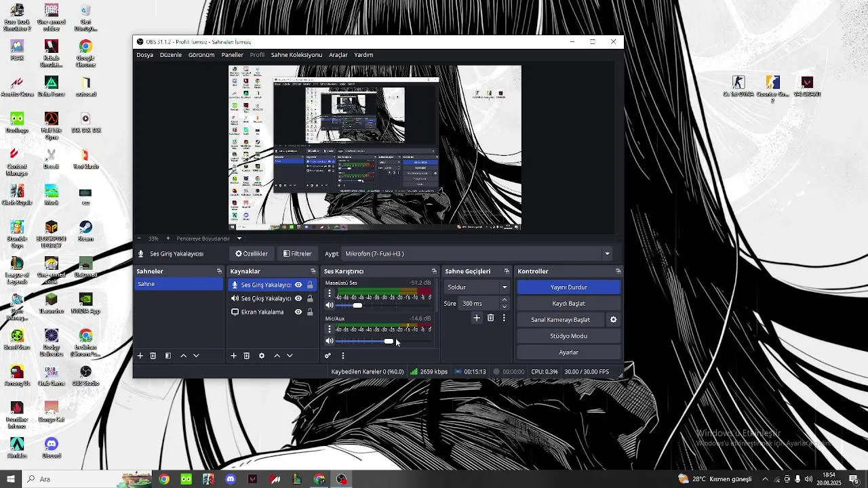Open virtual camera settings gear icon

click(x=614, y=320)
